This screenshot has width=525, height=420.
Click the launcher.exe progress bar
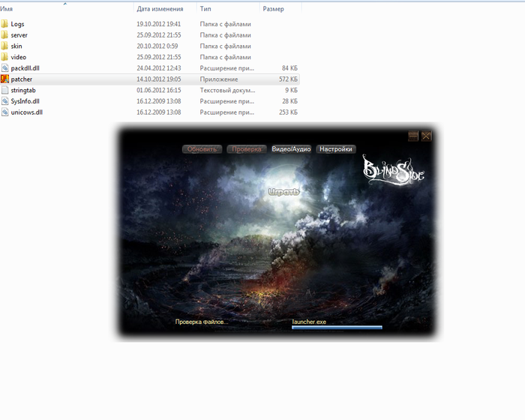(x=337, y=328)
